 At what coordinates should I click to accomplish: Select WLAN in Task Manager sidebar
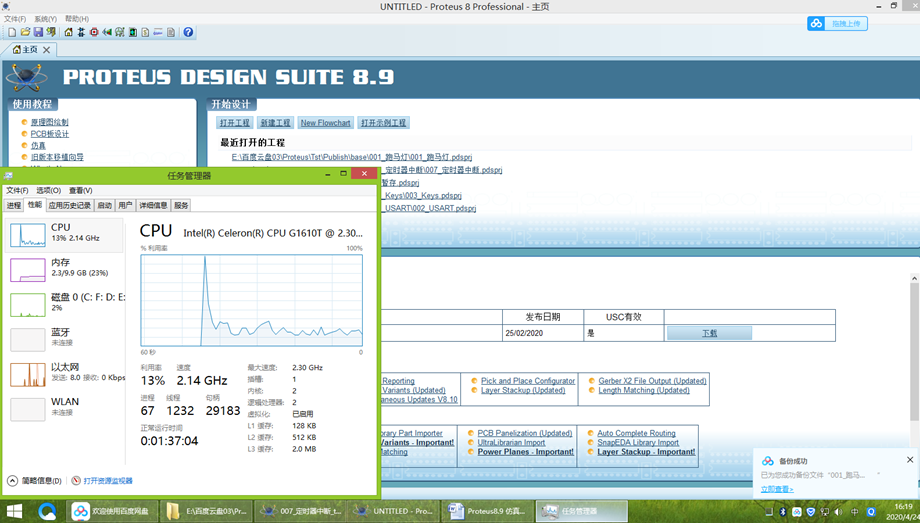[x=64, y=409]
